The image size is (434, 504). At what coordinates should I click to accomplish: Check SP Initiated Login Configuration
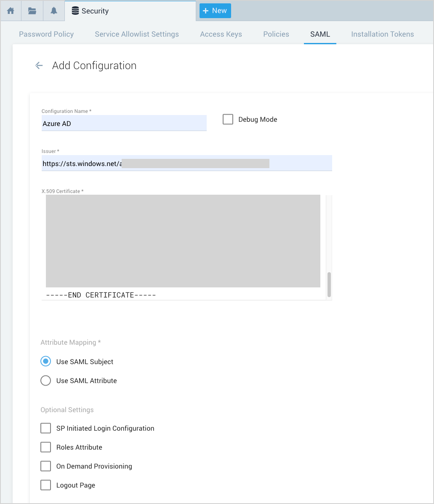tap(45, 428)
